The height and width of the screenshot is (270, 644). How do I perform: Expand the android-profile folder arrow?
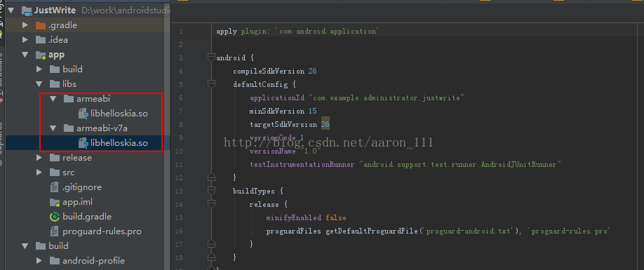coord(39,261)
